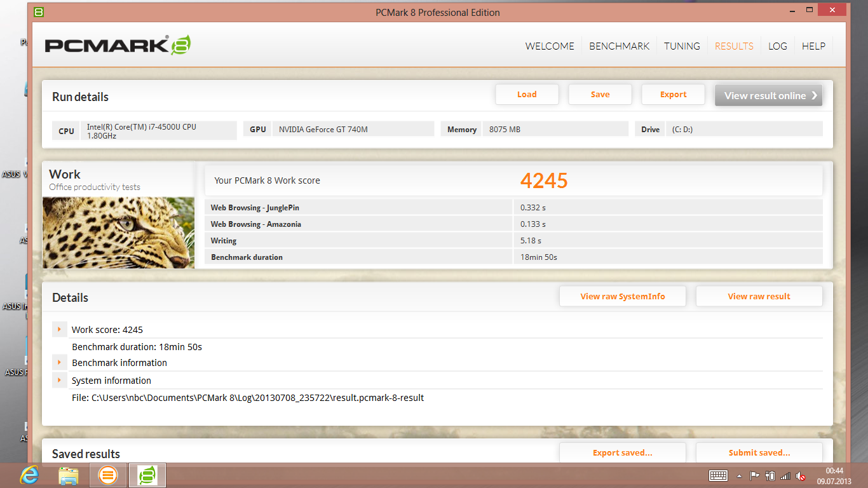Select the green PCMark 8 taskbar icon
Screen dimensions: 868x488
[147, 475]
